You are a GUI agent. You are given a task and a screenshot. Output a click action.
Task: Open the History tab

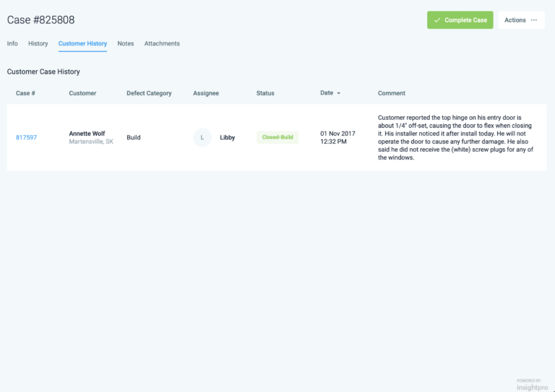(38, 43)
